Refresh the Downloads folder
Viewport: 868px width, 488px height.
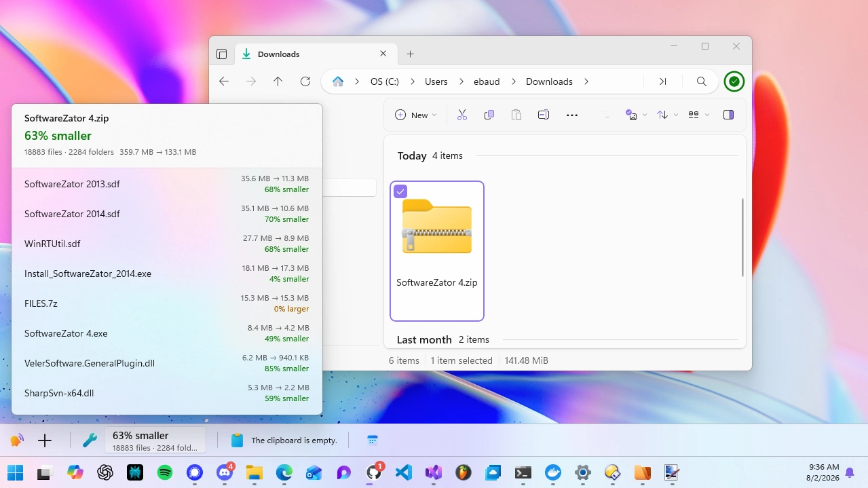[x=305, y=81]
